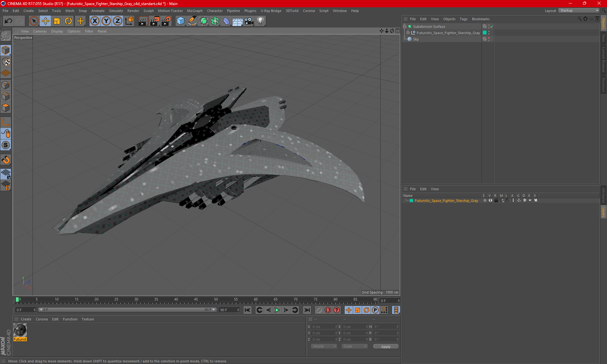The height and width of the screenshot is (364, 607).
Task: Switch to Points mode
Action: [6, 85]
